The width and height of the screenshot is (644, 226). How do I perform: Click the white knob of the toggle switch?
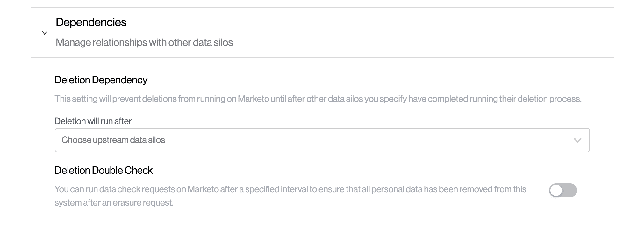pos(556,190)
